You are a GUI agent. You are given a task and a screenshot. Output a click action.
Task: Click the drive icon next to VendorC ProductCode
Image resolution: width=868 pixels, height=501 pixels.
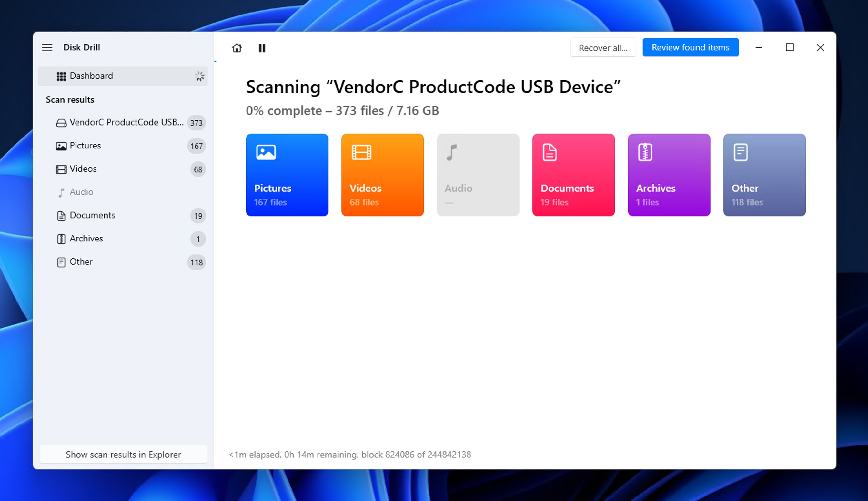pos(61,122)
